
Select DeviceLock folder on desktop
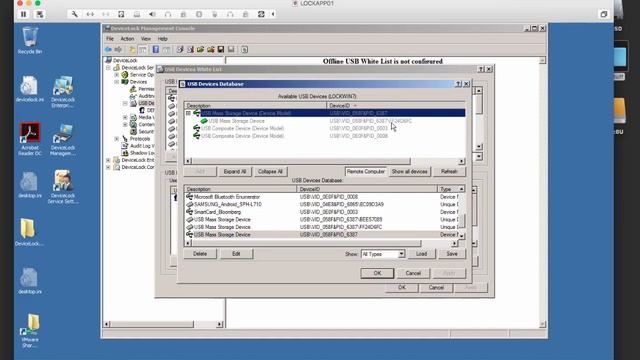(x=29, y=232)
